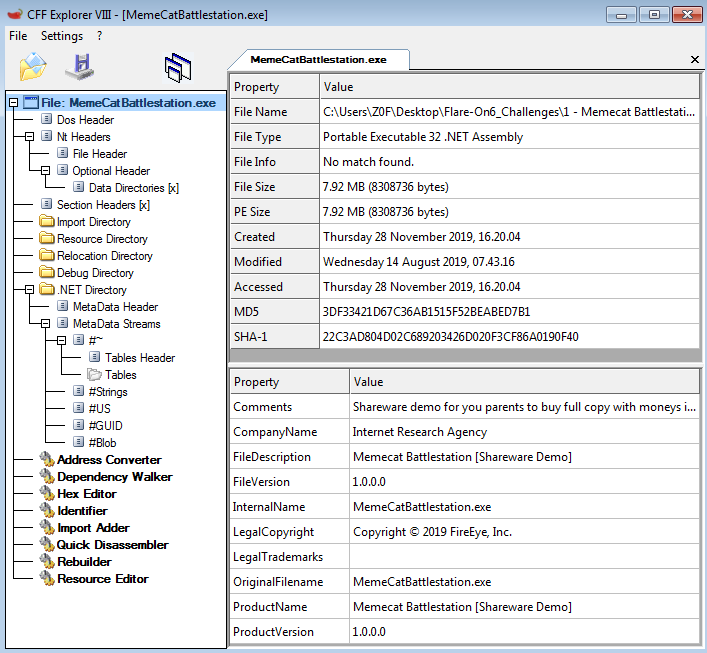Select the Section Headers [x] item
This screenshot has height=653, width=707.
click(103, 205)
